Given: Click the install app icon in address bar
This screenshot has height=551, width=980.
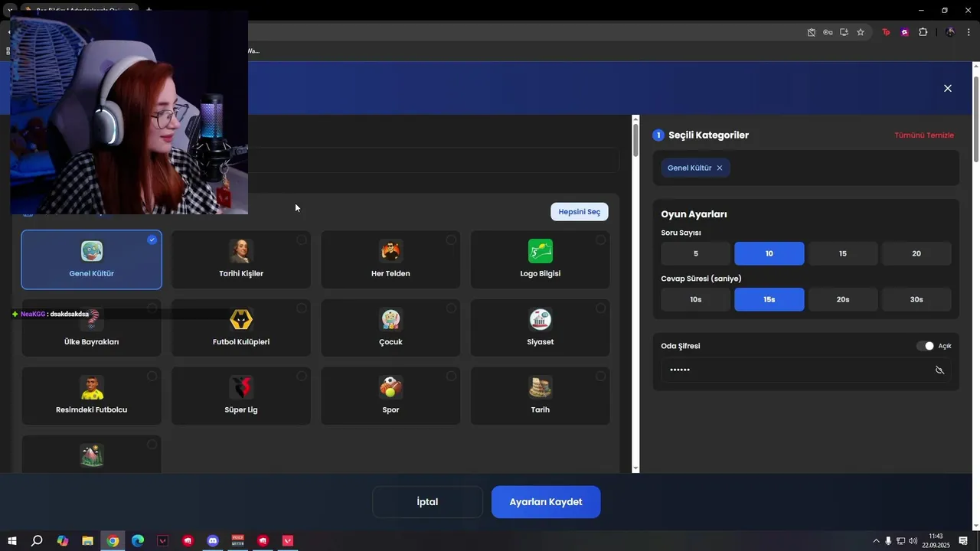Looking at the screenshot, I should click(844, 32).
